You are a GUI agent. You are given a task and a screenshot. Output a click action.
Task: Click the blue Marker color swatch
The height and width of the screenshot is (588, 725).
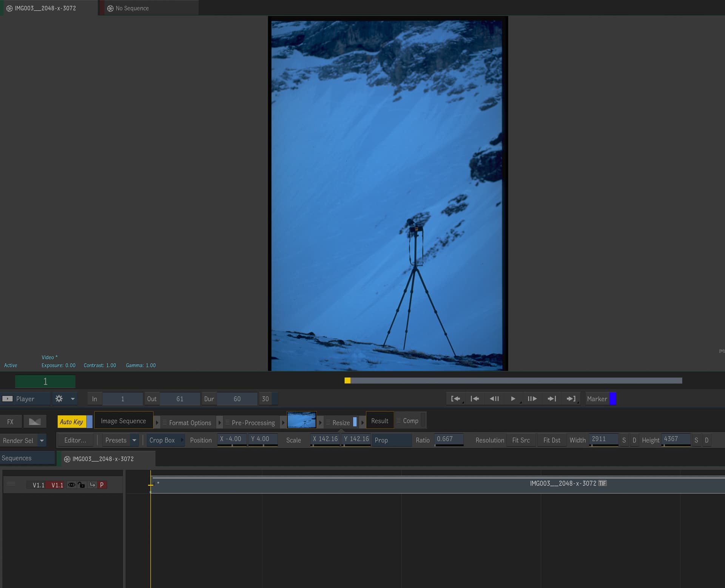613,399
